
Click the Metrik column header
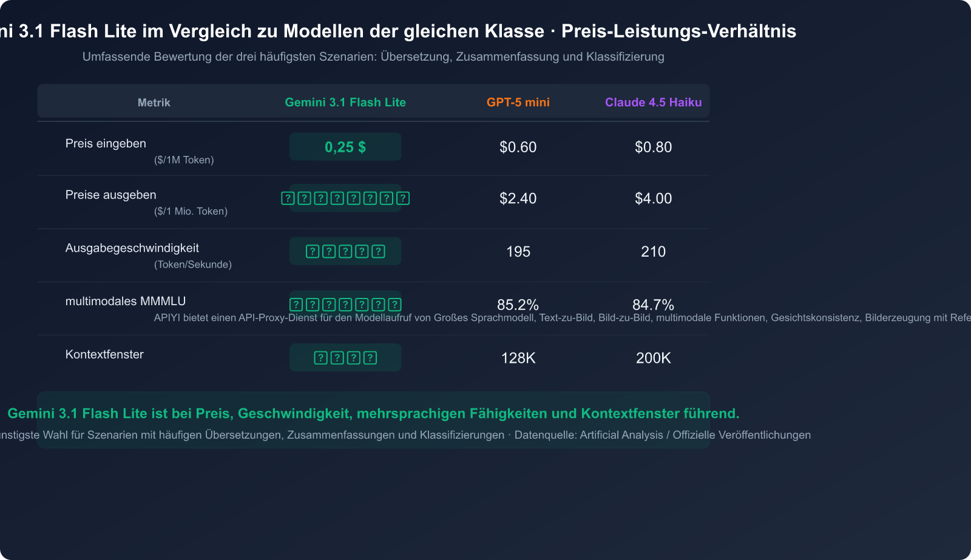(x=154, y=103)
